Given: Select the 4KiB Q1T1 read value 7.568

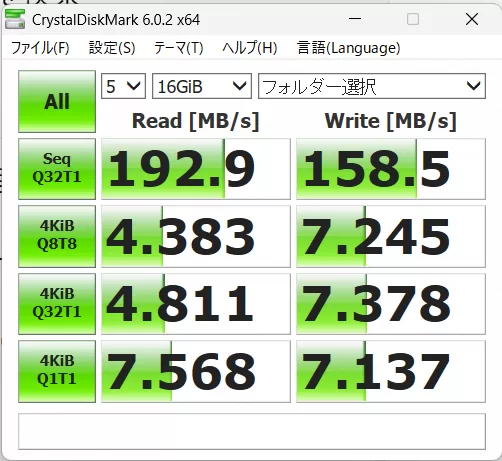Looking at the screenshot, I should click(196, 371).
